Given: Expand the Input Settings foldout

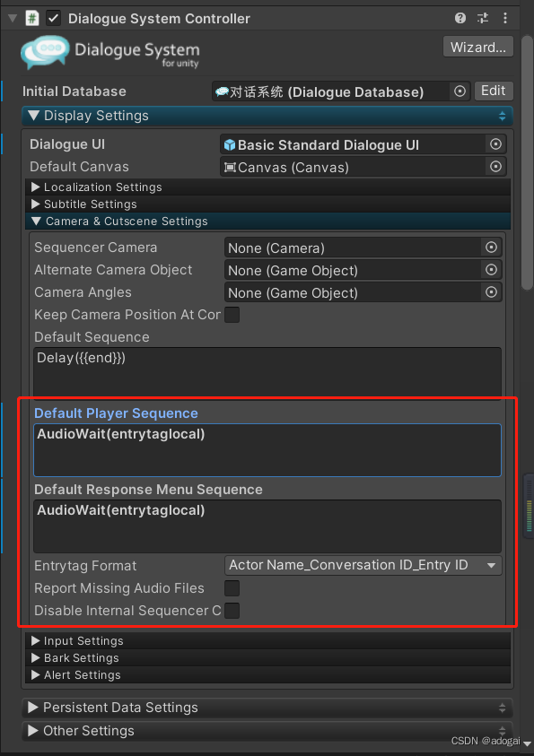Looking at the screenshot, I should point(34,640).
